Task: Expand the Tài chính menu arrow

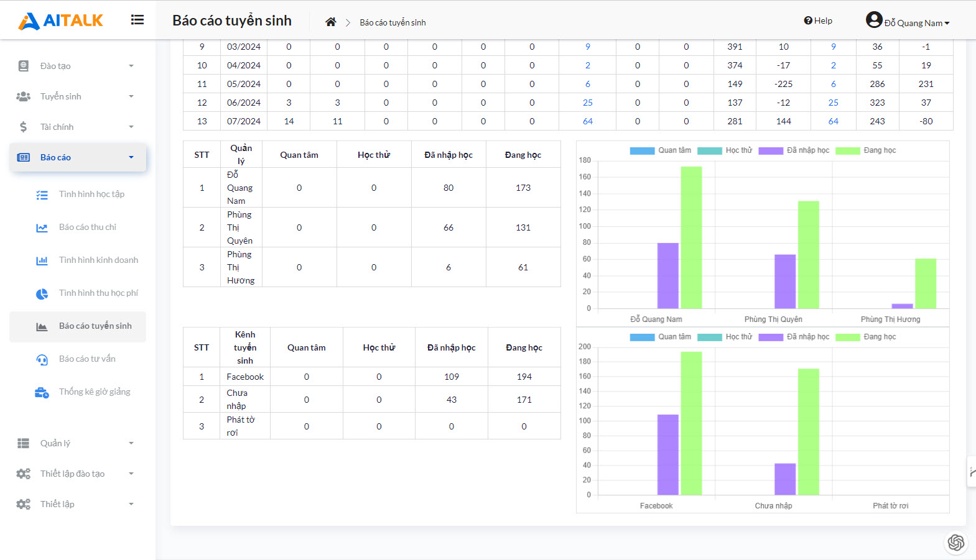Action: pyautogui.click(x=131, y=127)
